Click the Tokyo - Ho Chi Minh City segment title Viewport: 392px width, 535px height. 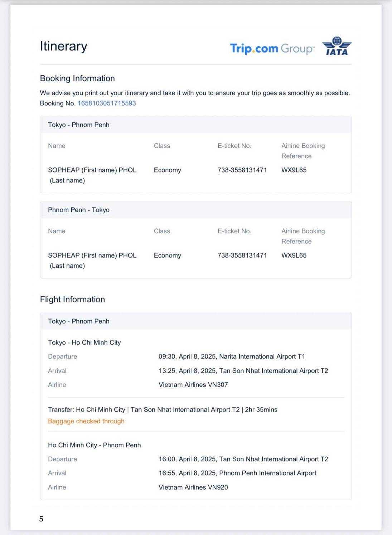coord(84,342)
